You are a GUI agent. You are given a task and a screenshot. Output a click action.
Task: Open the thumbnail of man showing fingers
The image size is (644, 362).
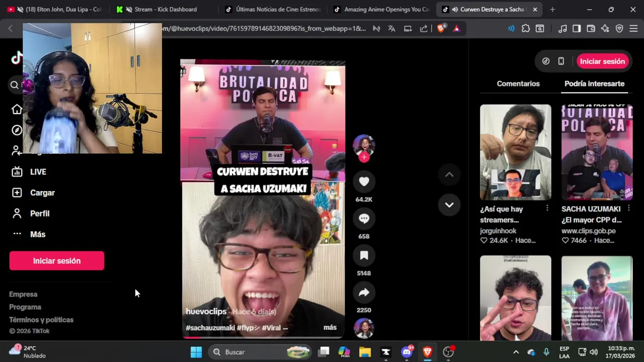[x=515, y=298]
